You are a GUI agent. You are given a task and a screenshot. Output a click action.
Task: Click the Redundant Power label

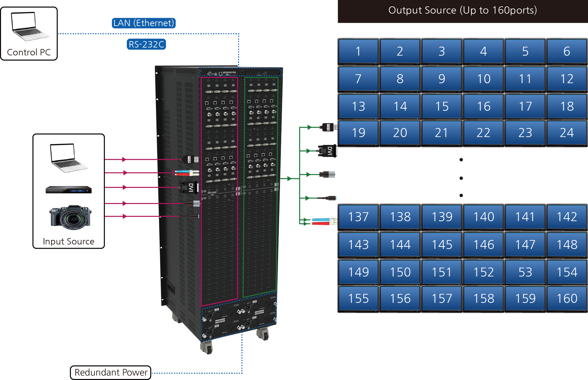(111, 372)
